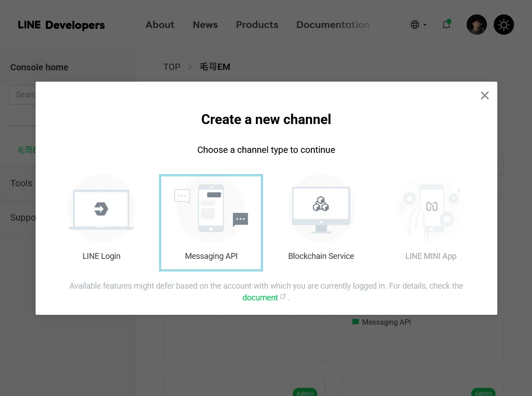The image size is (532, 396).
Task: Choose the Messaging API channel type
Action: click(211, 223)
